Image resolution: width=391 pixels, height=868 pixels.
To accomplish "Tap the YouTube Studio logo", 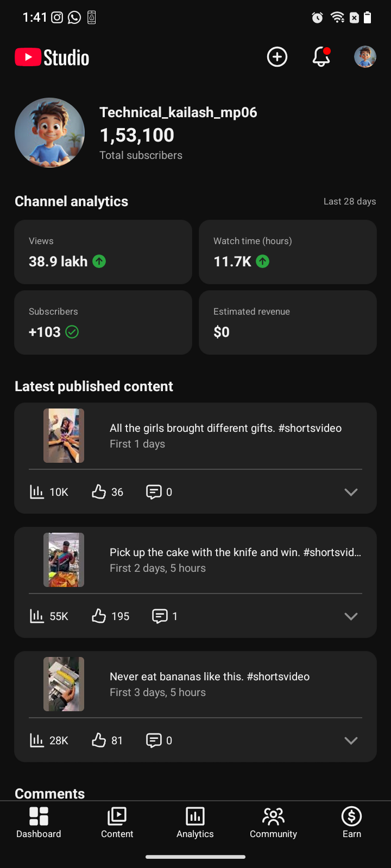I will (52, 58).
